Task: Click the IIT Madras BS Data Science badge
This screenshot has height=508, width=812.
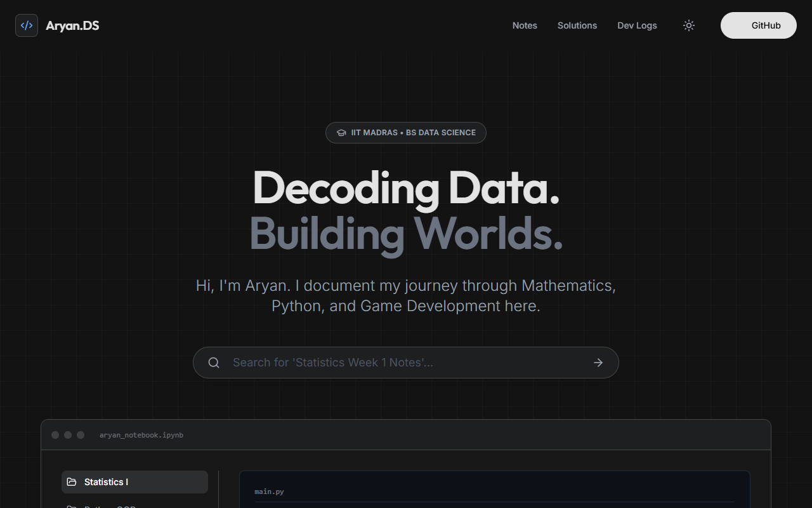Action: (x=406, y=133)
